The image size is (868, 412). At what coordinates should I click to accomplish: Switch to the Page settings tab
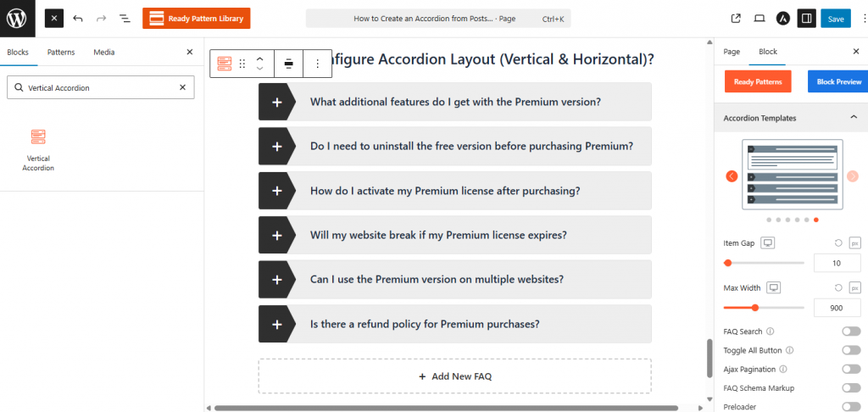coord(732,52)
